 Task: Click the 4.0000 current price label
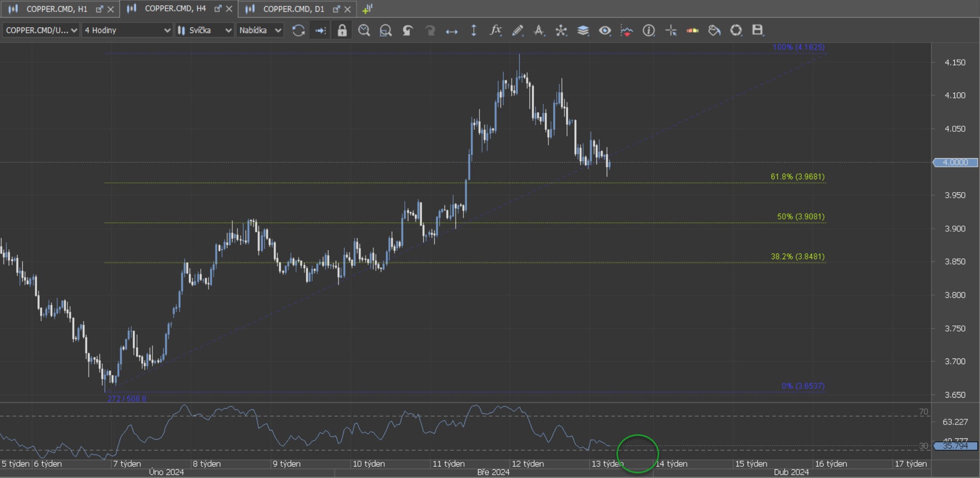tap(955, 162)
